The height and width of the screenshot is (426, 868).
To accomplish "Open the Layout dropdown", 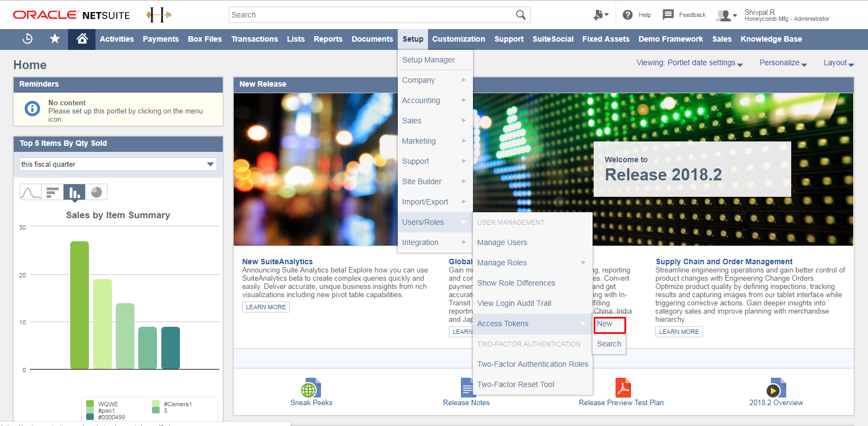I will point(839,63).
